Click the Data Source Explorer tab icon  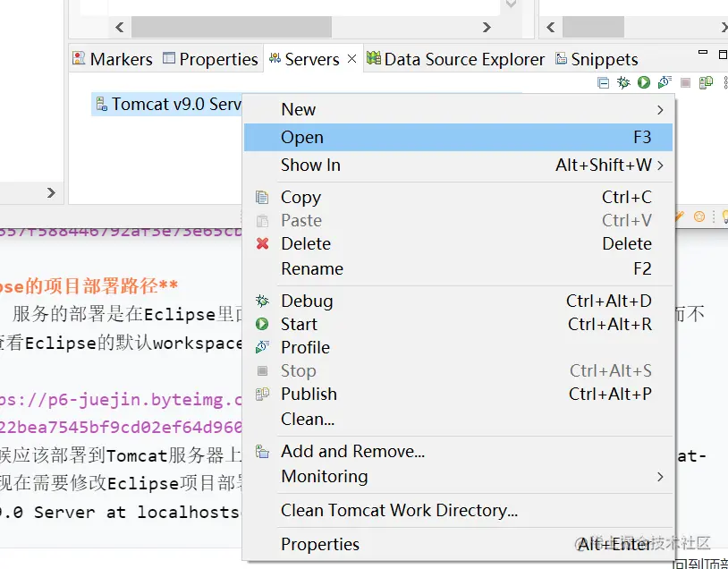point(374,59)
